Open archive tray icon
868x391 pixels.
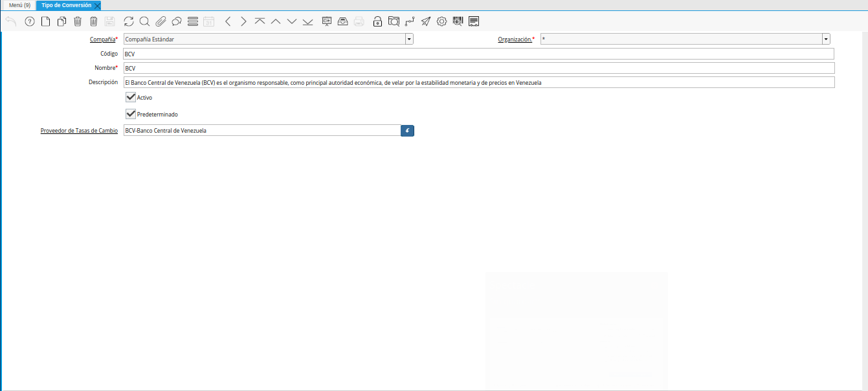(x=343, y=21)
